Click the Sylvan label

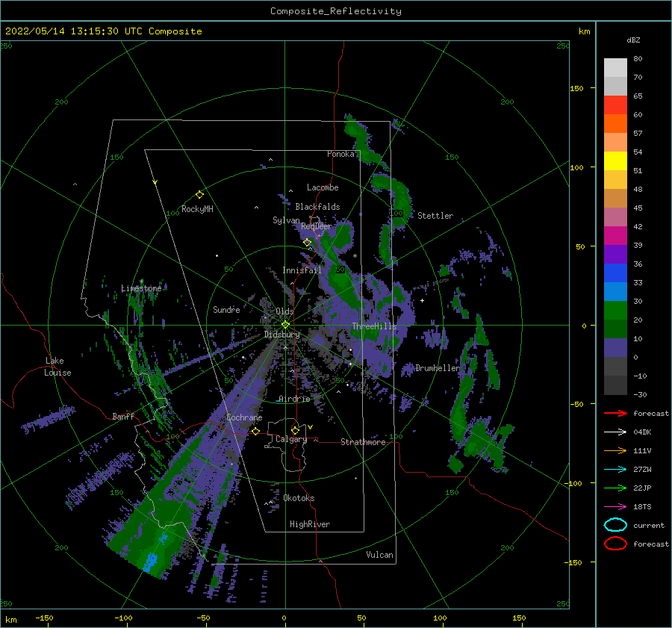[286, 220]
